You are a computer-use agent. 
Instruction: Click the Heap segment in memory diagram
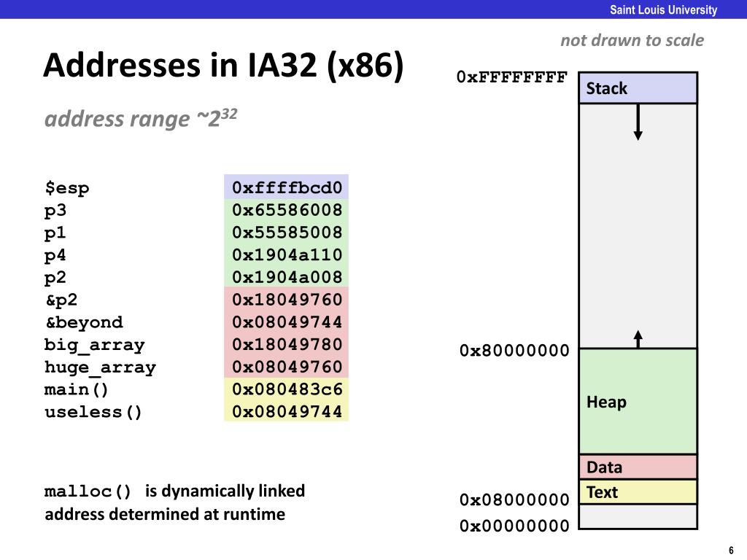click(x=638, y=402)
